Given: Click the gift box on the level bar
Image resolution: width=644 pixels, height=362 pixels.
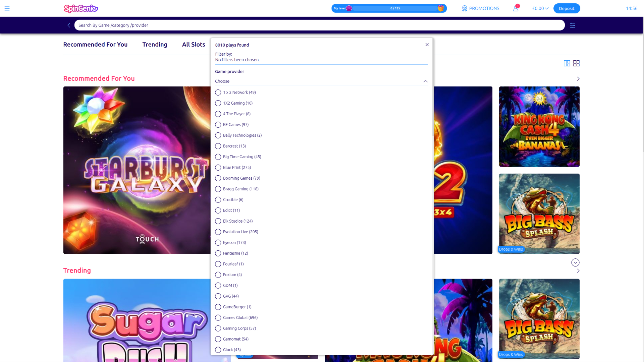Looking at the screenshot, I should coord(441,8).
